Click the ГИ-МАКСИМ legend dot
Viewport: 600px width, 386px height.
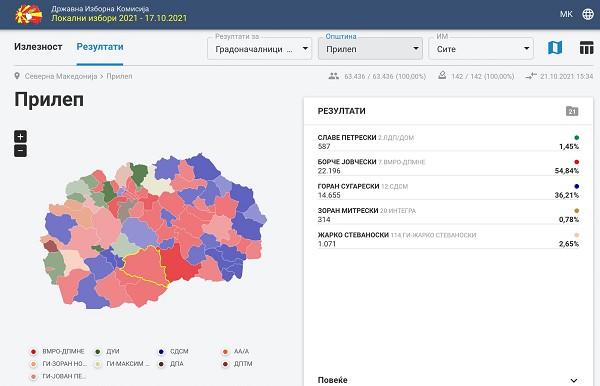click(98, 364)
